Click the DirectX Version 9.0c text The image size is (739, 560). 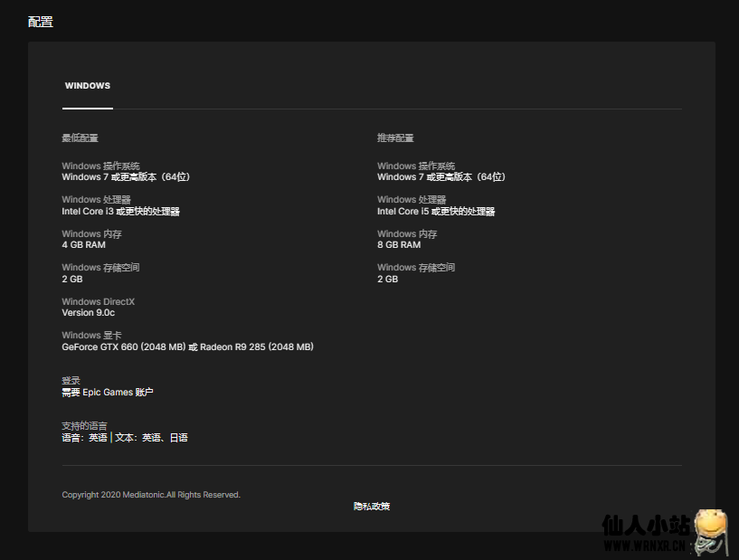coord(88,313)
